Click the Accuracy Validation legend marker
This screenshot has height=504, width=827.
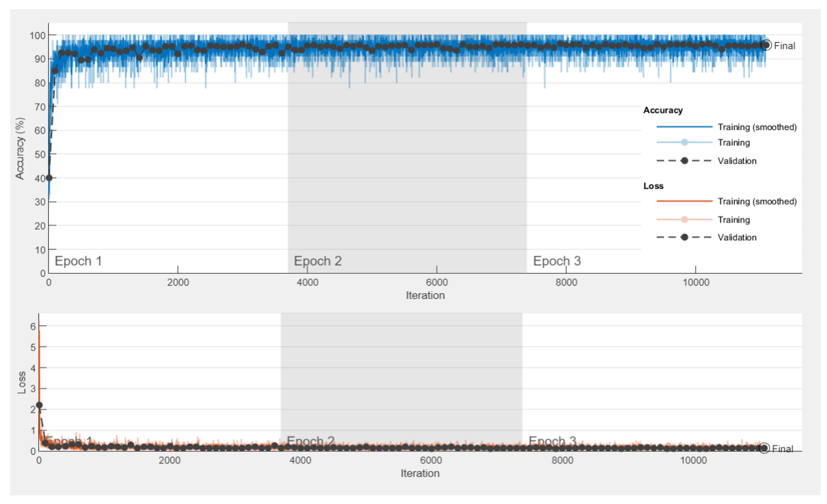[684, 161]
